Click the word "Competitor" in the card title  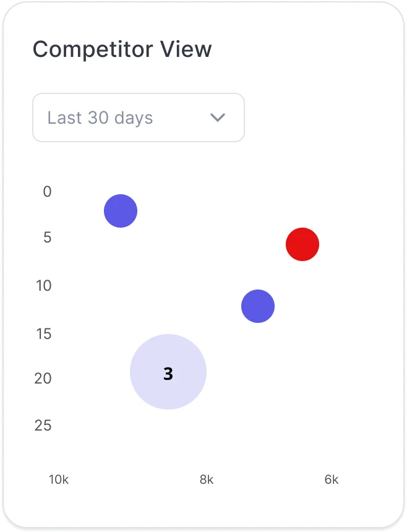(92, 49)
